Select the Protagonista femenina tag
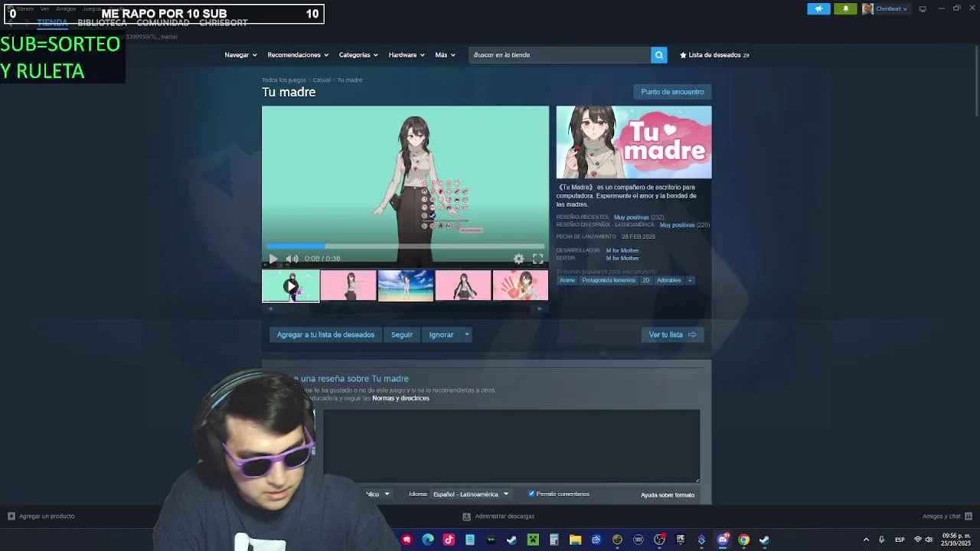Screen dimensions: 980x551 [x=609, y=280]
